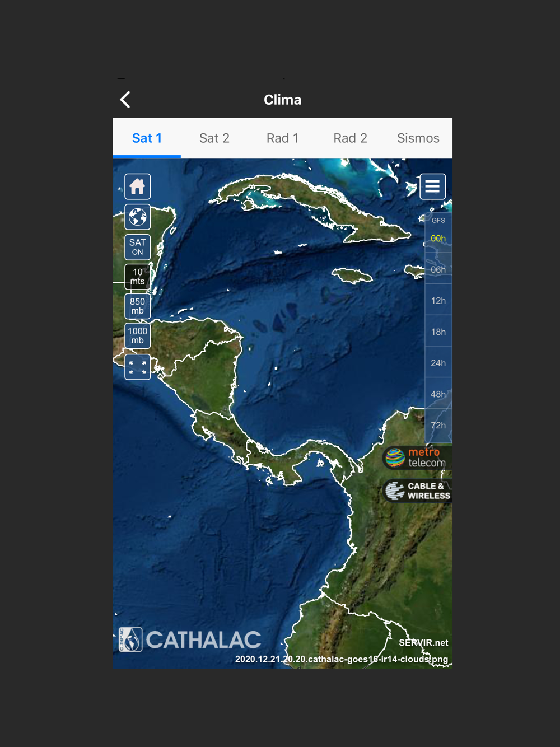Tap the home icon on the map
Viewport: 560px width, 747px height.
[137, 186]
